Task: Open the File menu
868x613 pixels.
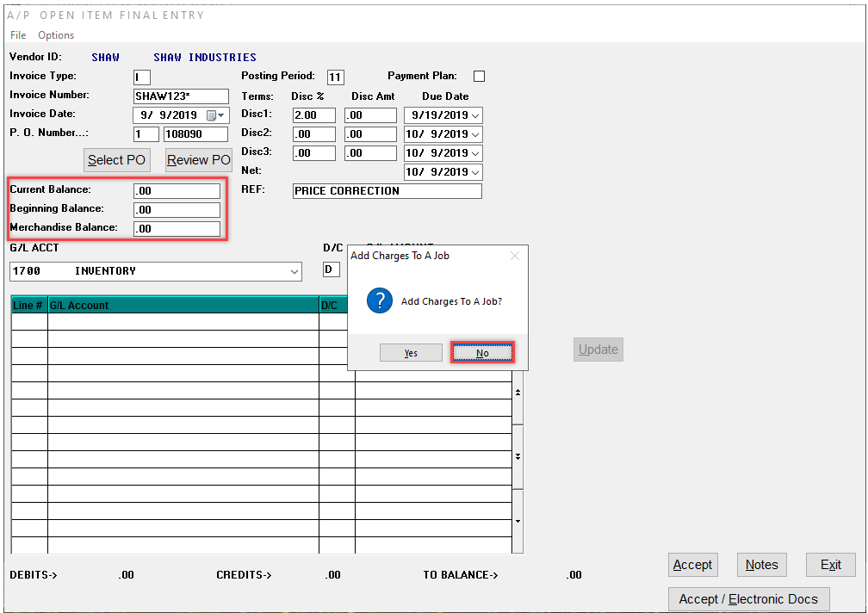Action: (17, 35)
